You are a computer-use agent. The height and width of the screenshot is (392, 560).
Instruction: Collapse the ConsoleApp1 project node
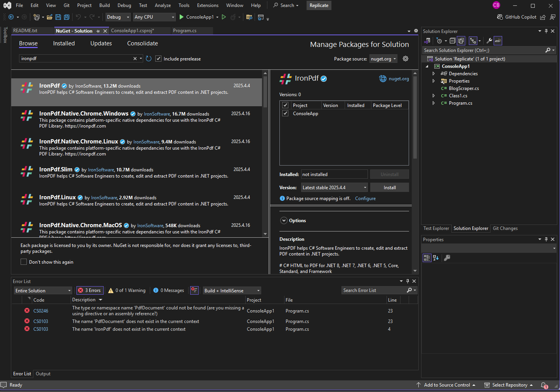click(427, 66)
